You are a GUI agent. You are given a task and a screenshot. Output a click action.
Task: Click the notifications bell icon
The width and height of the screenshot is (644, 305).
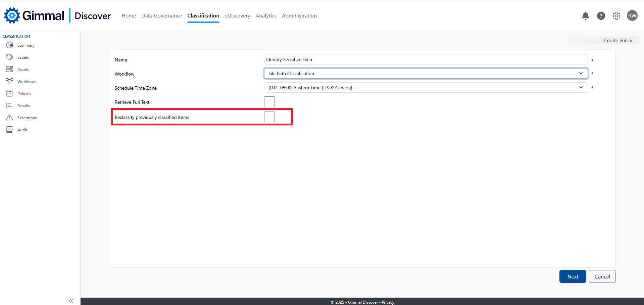585,16
